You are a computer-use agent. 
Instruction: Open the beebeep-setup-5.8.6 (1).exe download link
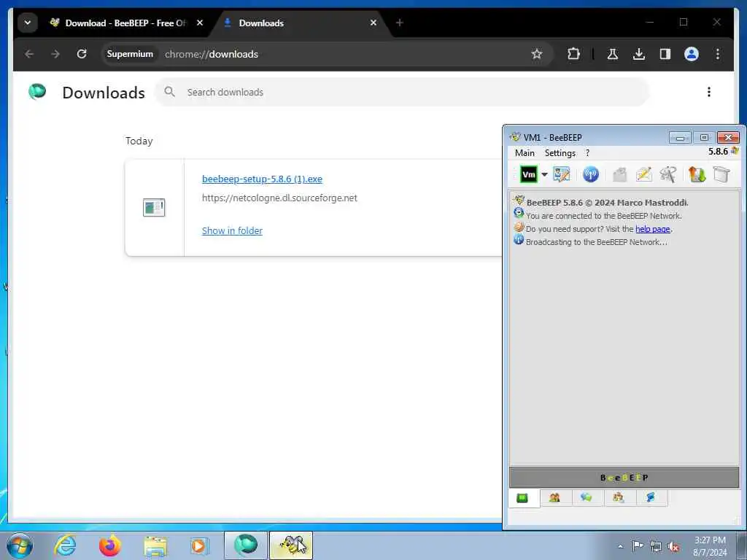(x=262, y=179)
